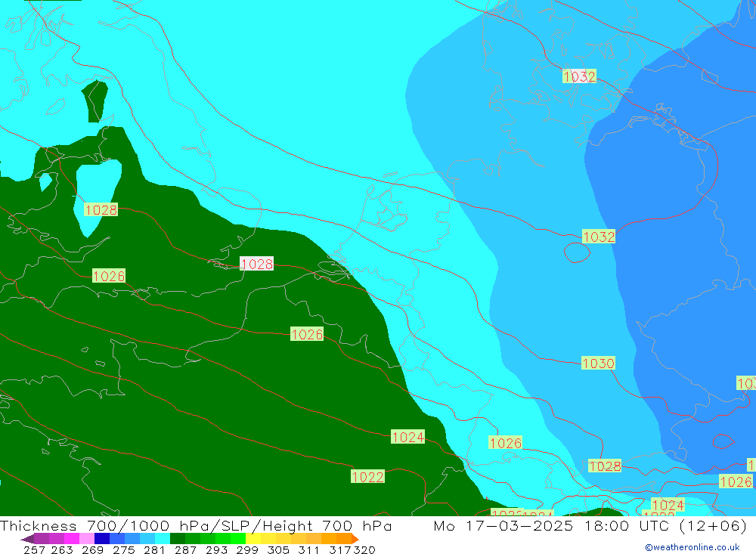Click the '18:00 UTC' time text

click(629, 525)
